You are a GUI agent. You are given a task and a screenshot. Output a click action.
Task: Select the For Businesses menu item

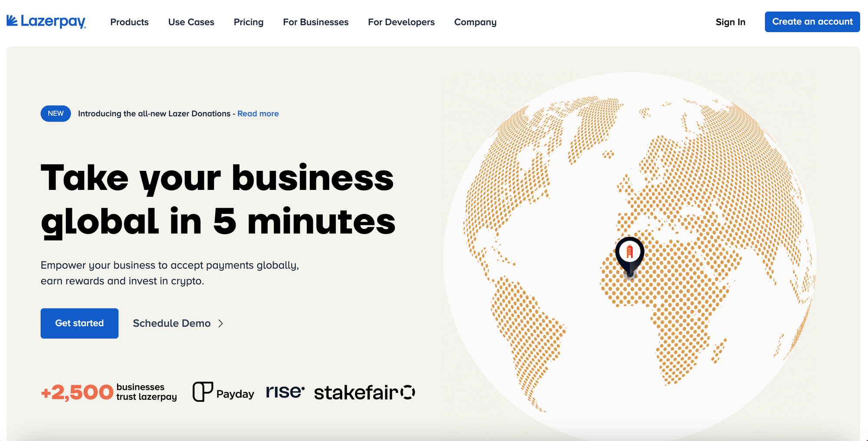coord(316,22)
